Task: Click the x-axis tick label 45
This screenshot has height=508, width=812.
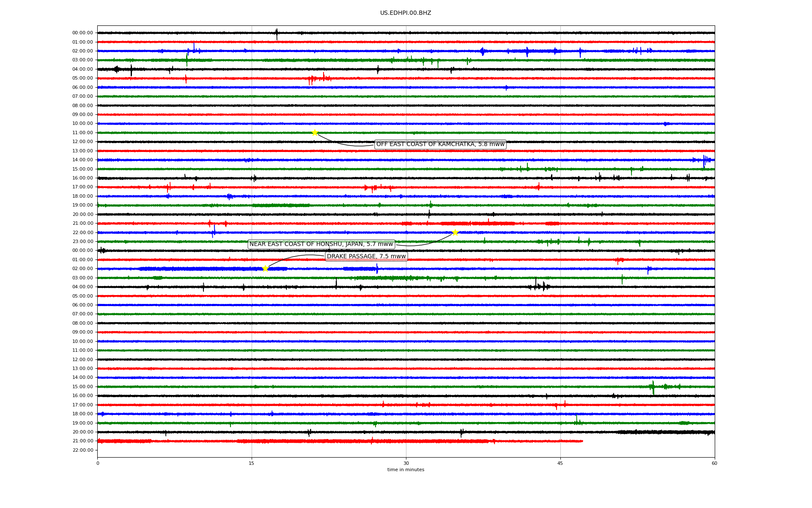Action: (560, 463)
